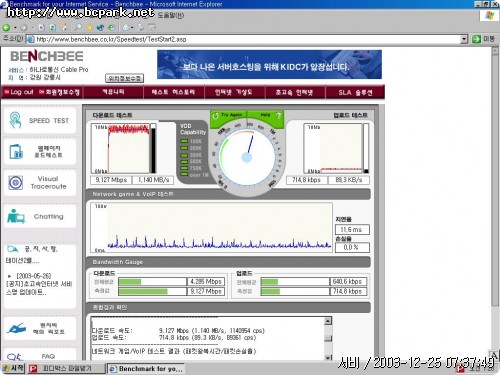Viewport: 500px width, 375px height.
Task: Open the 2003-05-26 초고속인터넷 notice link
Action: coord(38,284)
